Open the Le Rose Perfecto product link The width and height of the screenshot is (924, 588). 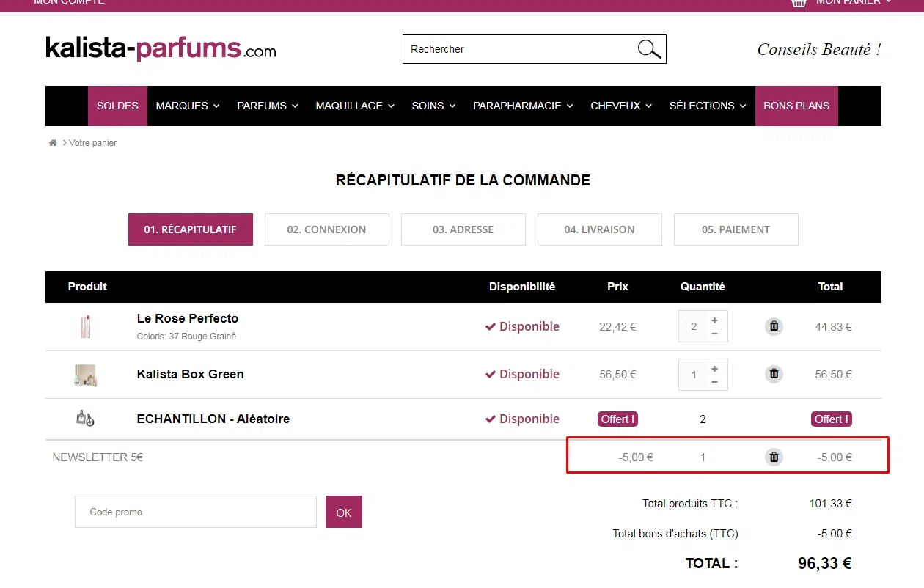click(x=188, y=318)
